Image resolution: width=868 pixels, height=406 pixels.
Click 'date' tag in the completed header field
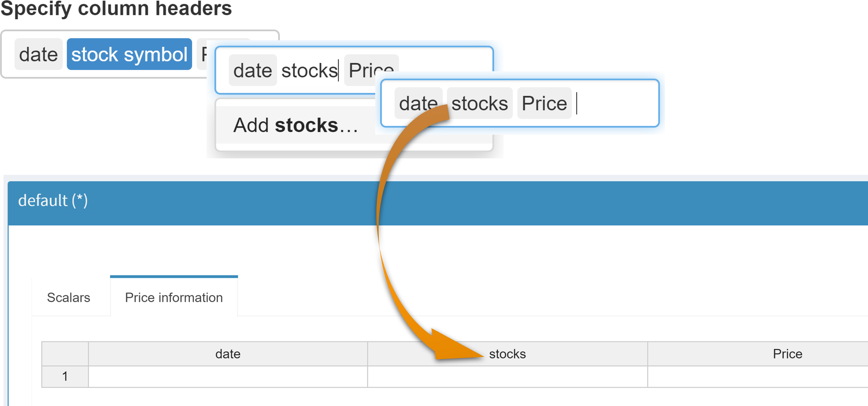coord(418,103)
